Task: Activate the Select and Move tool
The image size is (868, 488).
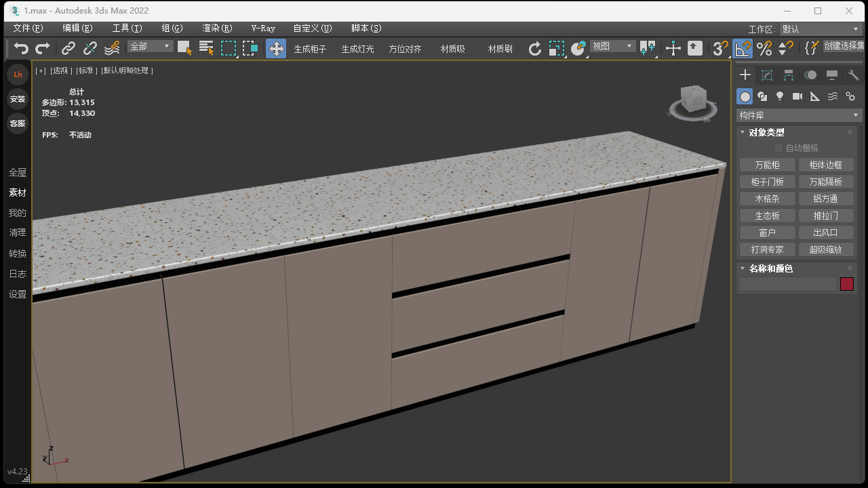Action: (x=276, y=48)
